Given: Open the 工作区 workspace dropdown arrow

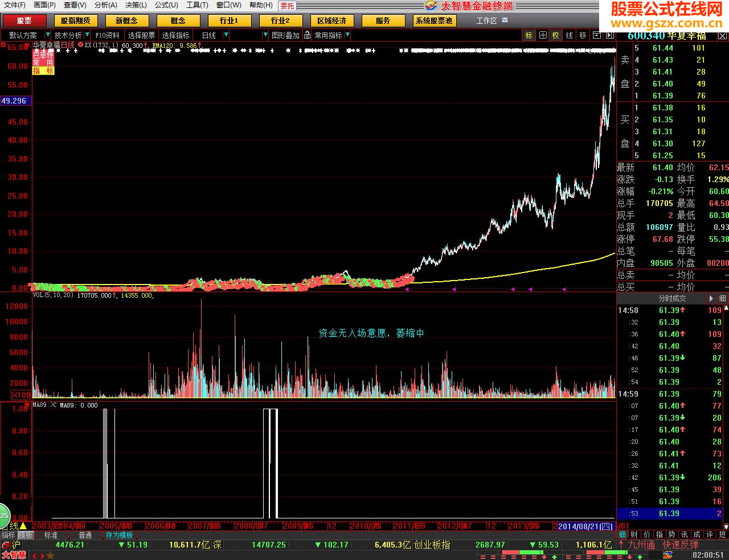Looking at the screenshot, I should (505, 20).
